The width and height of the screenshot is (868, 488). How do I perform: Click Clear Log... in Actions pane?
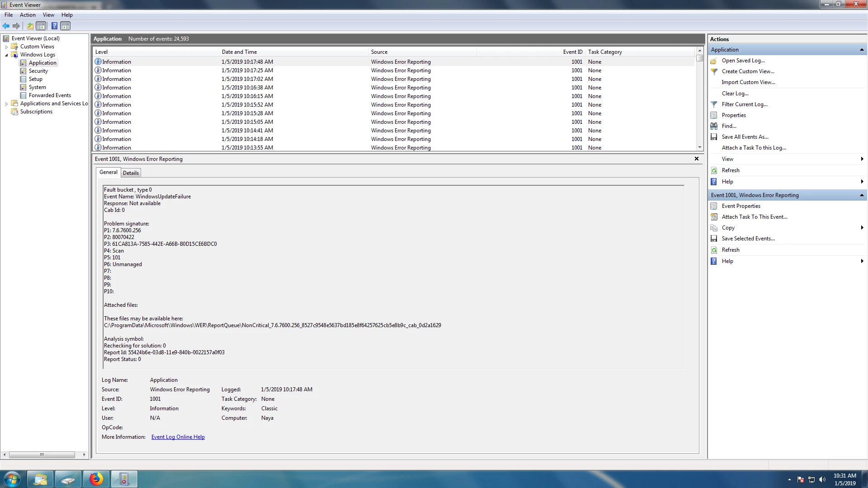pos(735,94)
